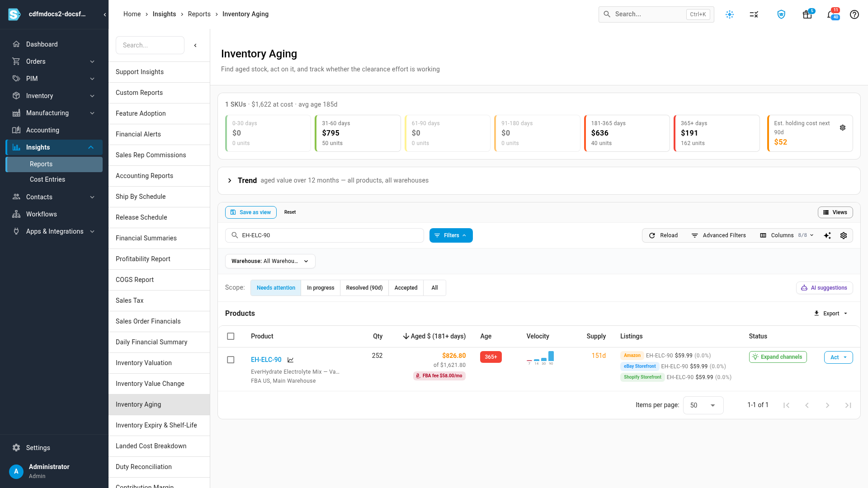Select the In progress scope
Image resolution: width=868 pixels, height=488 pixels.
tap(321, 288)
